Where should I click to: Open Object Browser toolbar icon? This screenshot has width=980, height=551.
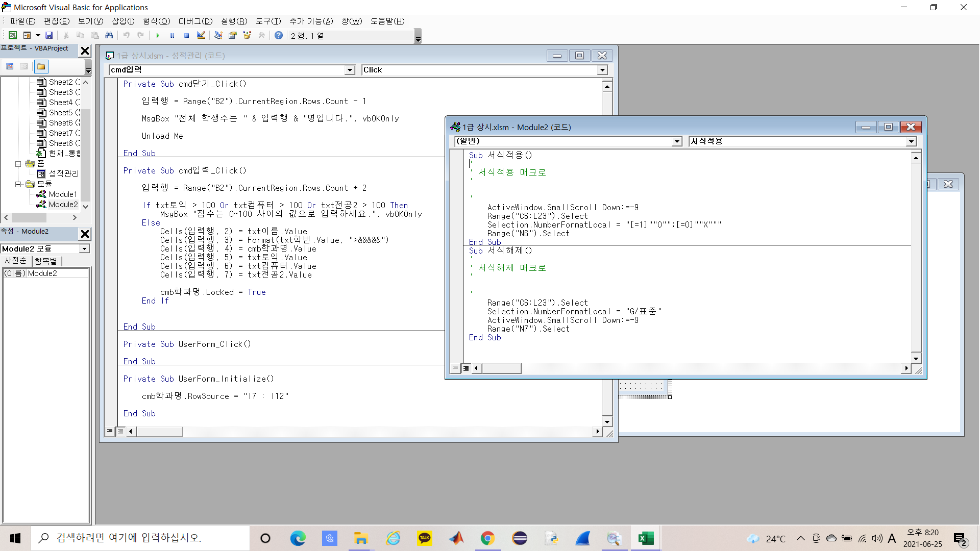click(x=247, y=35)
